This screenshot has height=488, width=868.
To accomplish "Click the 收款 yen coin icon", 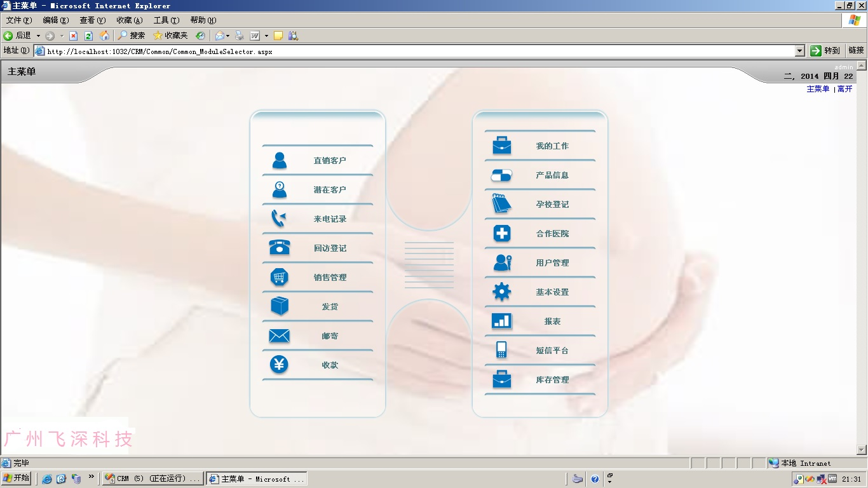I will click(279, 365).
